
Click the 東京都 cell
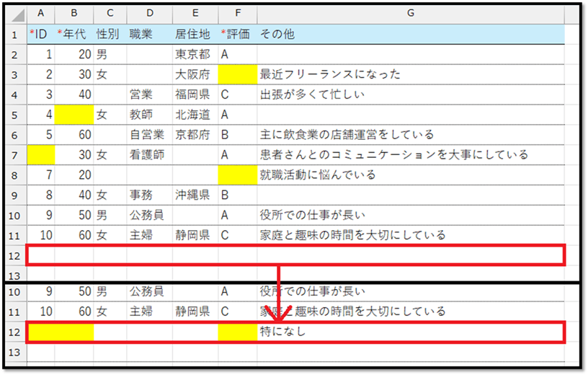point(195,54)
